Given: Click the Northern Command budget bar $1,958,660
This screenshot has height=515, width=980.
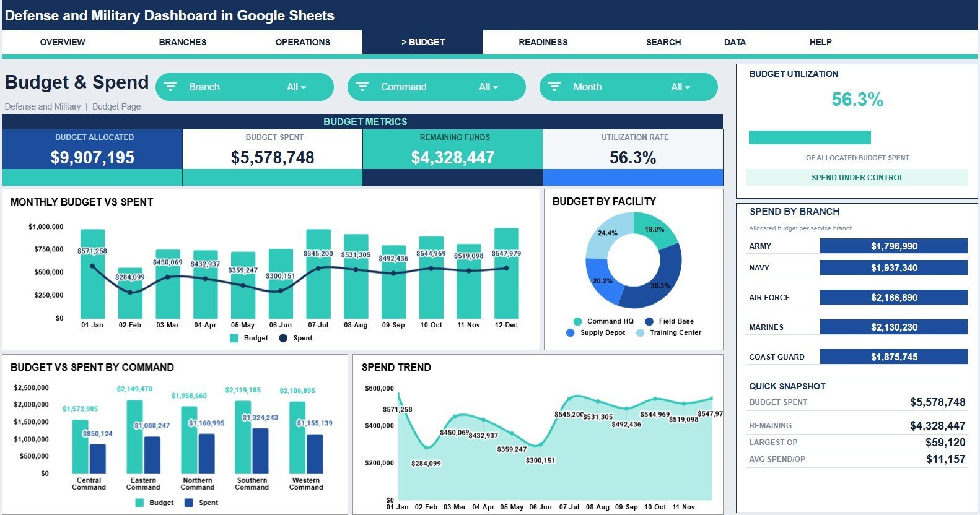Looking at the screenshot, I should pos(189,440).
